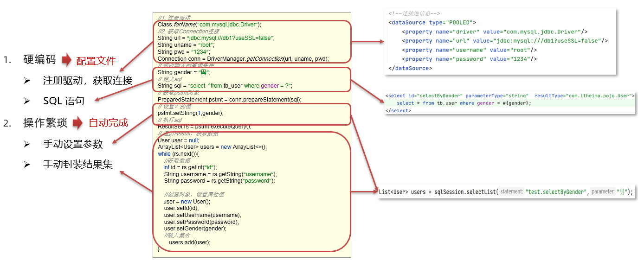Select the 操作繁琐 heading text
Screen dimensions: 644x261
pyautogui.click(x=45, y=123)
